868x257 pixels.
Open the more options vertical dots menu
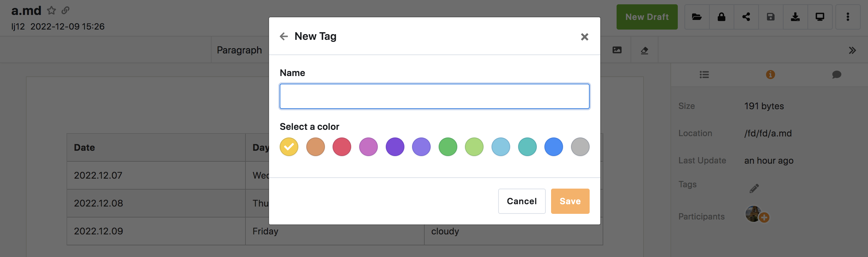pyautogui.click(x=847, y=17)
